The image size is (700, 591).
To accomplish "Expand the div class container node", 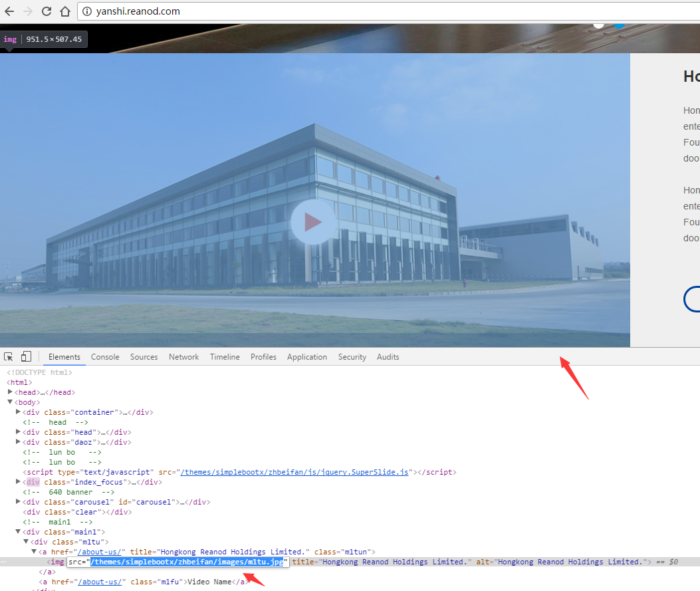I will 19,412.
